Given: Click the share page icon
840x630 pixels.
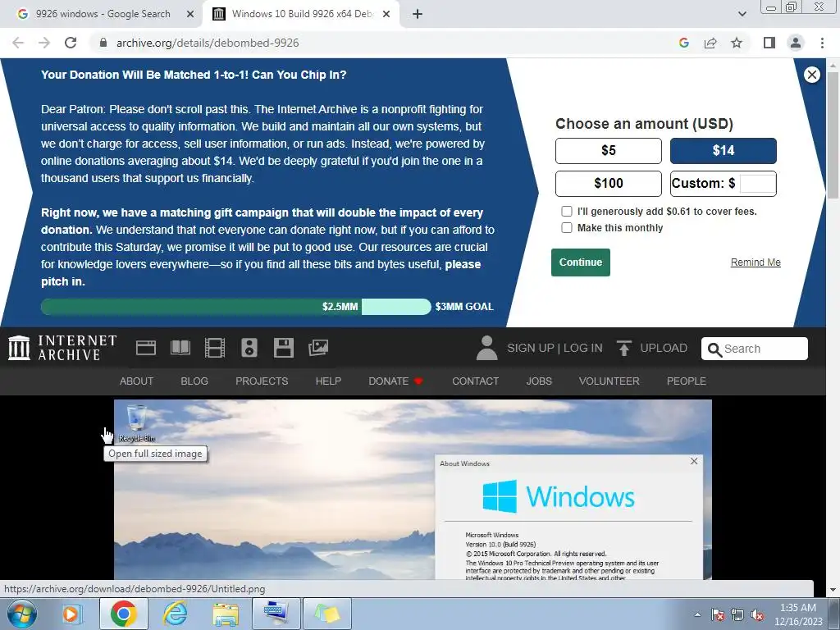Looking at the screenshot, I should tap(710, 43).
